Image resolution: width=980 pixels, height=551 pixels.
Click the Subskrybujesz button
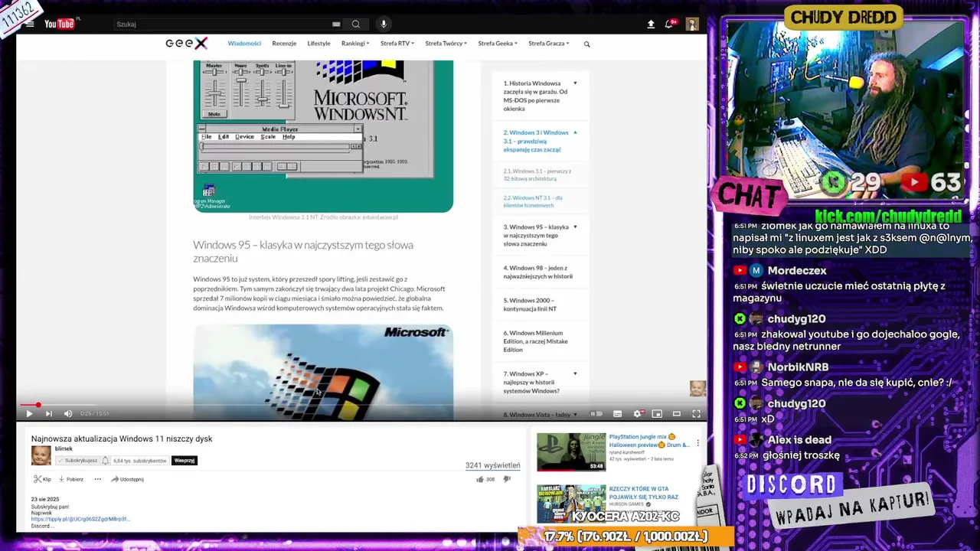pyautogui.click(x=77, y=461)
